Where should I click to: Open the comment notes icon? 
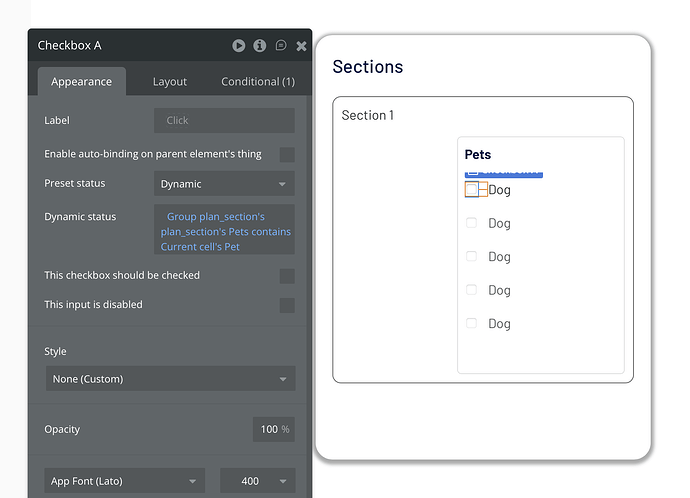point(281,45)
